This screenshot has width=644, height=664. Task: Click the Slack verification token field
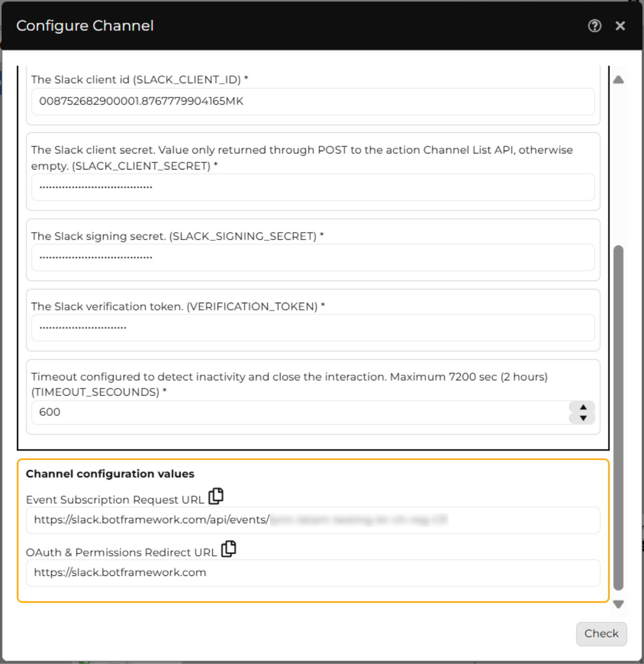pos(313,328)
